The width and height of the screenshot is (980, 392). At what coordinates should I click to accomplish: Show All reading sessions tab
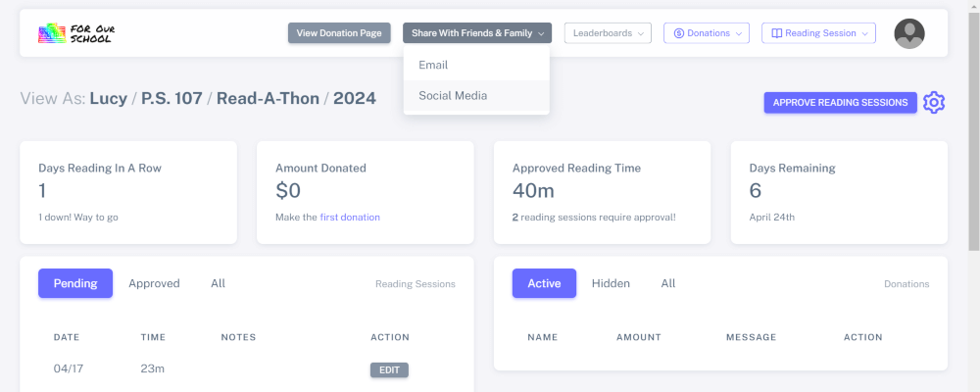(x=218, y=283)
